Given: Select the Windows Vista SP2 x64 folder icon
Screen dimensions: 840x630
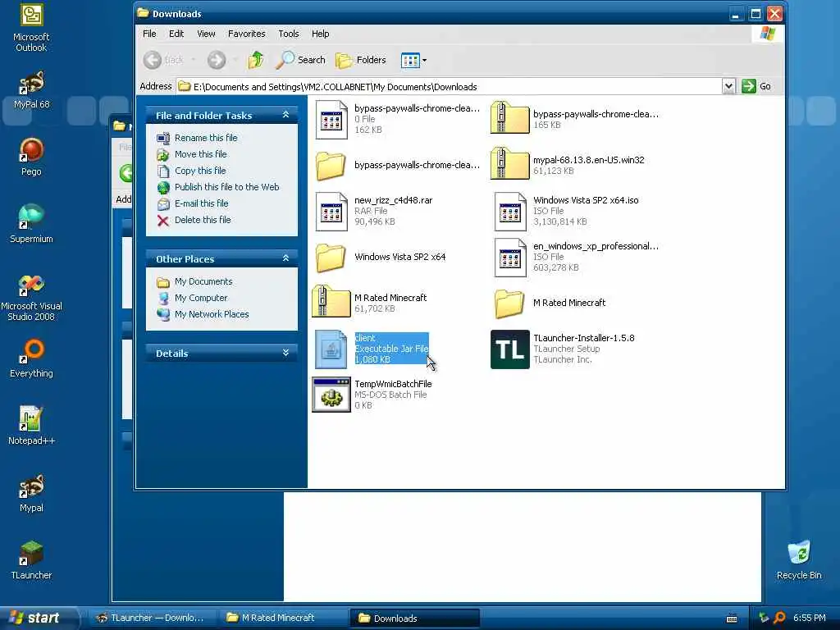Looking at the screenshot, I should click(331, 258).
